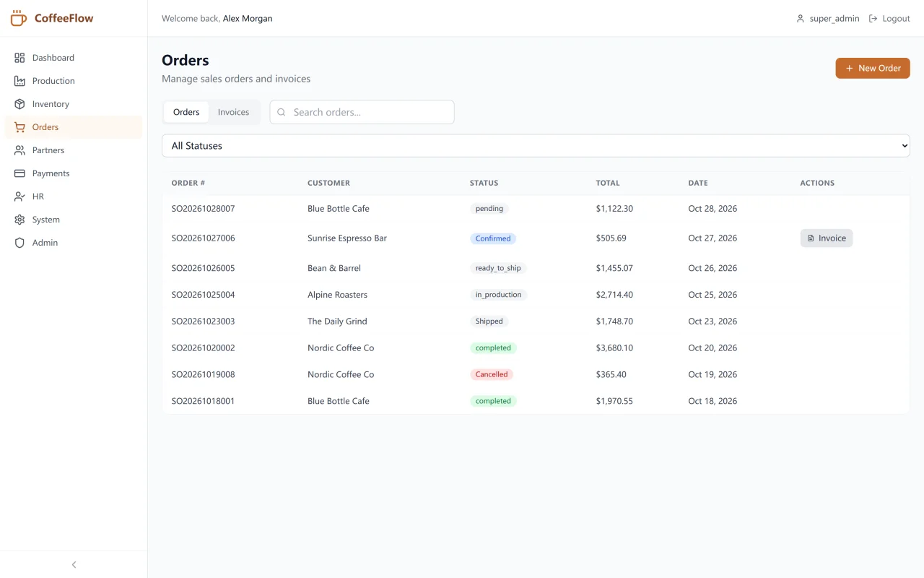This screenshot has height=578, width=924.
Task: Click the Admin shield icon
Action: click(x=19, y=243)
